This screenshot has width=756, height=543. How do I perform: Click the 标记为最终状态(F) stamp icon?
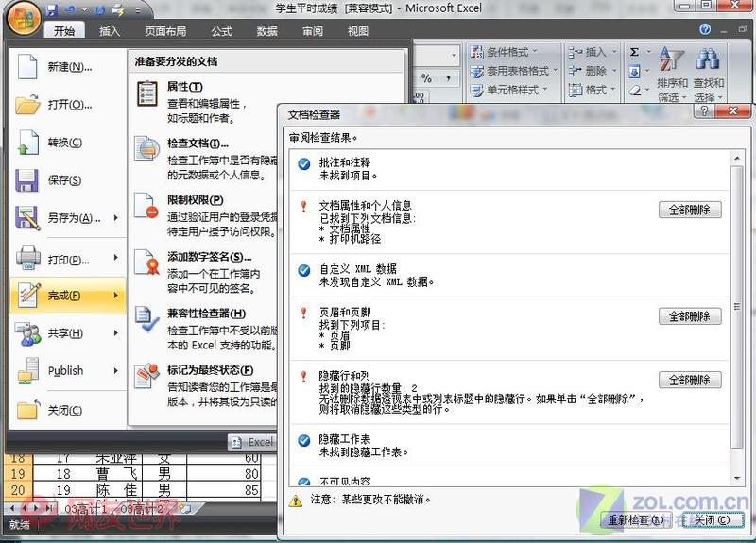tap(147, 376)
